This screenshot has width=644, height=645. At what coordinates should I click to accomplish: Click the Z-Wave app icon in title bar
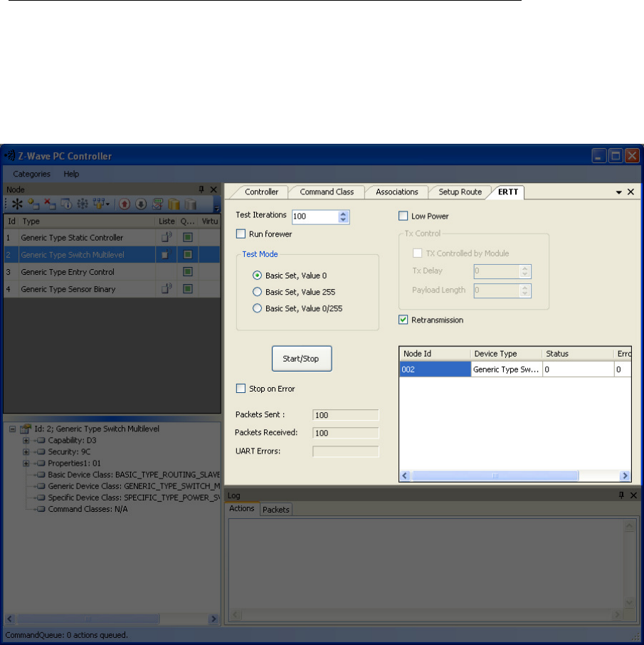coord(9,155)
